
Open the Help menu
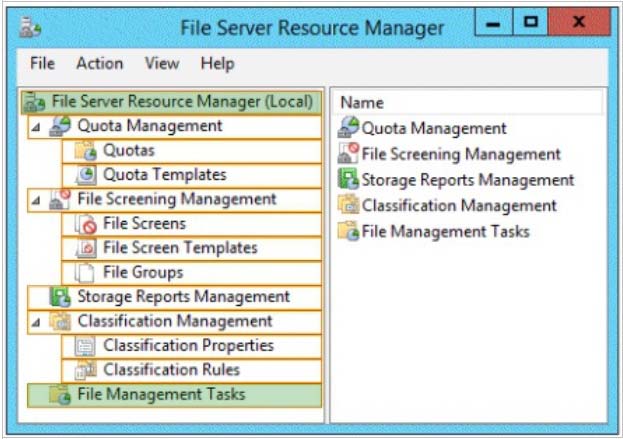point(217,64)
